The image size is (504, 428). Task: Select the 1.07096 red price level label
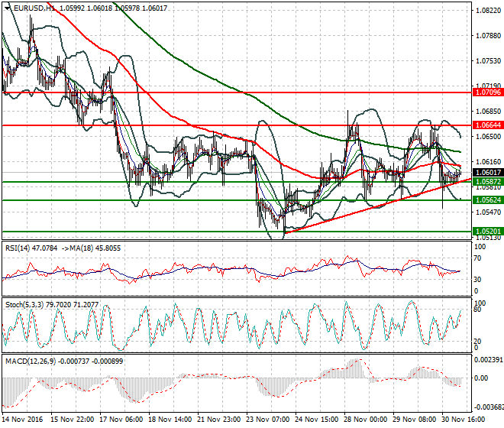point(488,92)
